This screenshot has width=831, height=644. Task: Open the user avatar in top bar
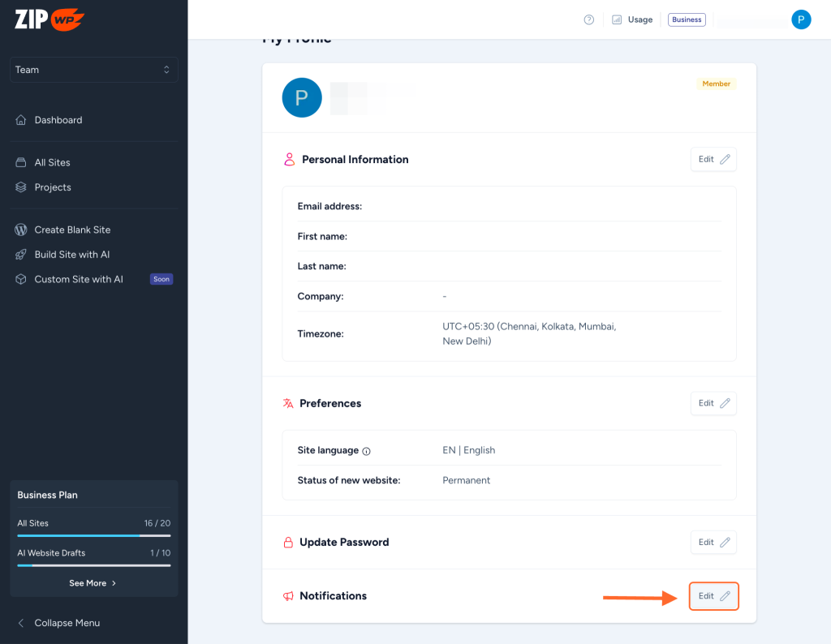coord(801,19)
